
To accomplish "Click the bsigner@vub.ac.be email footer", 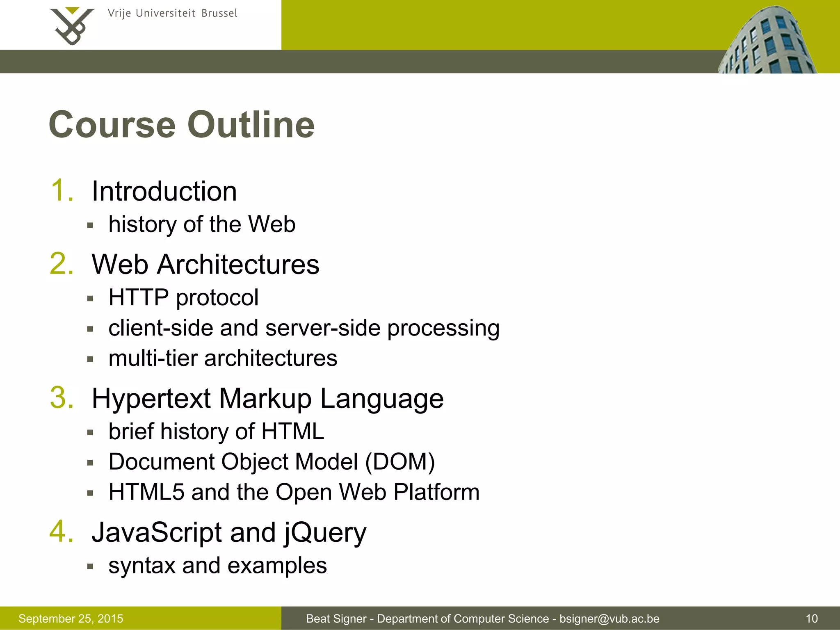I will (x=609, y=619).
